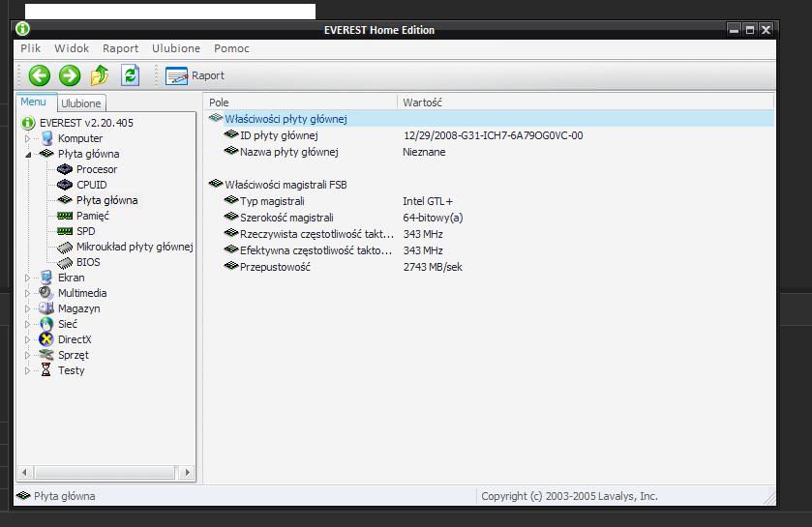The width and height of the screenshot is (812, 527).
Task: Switch to the Menu tab in sidebar
Action: (x=34, y=102)
